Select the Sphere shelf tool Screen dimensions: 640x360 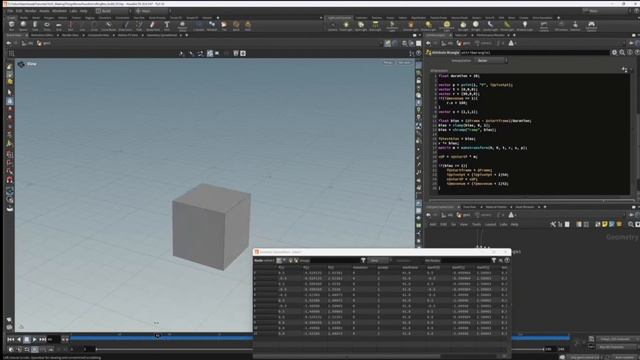[x=23, y=26]
